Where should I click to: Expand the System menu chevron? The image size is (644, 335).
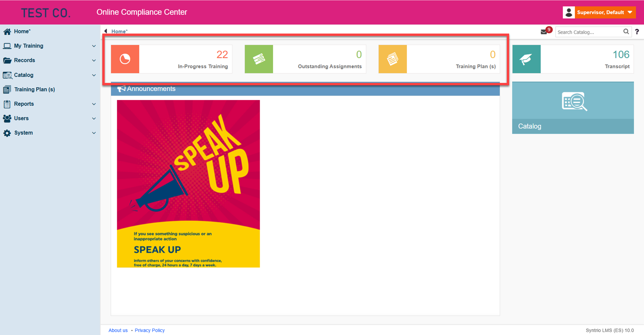click(94, 133)
